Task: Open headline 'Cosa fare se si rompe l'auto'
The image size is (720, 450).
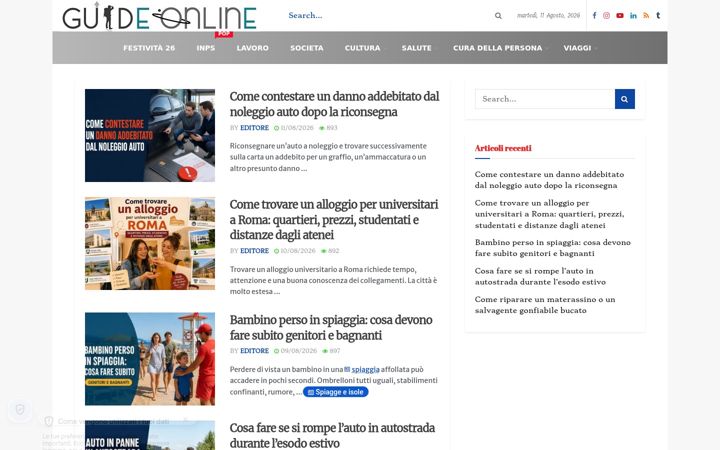Action: tap(332, 435)
